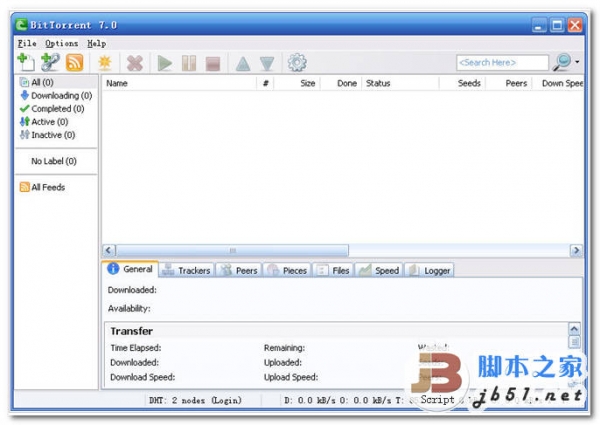This screenshot has width=600, height=425.
Task: Select the Completed (0) category
Action: click(57, 109)
